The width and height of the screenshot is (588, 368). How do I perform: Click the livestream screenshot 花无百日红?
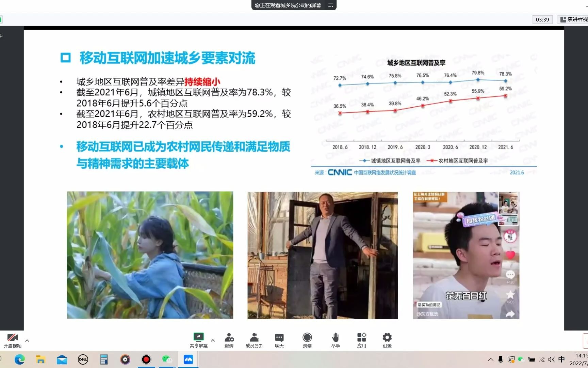coord(466,255)
